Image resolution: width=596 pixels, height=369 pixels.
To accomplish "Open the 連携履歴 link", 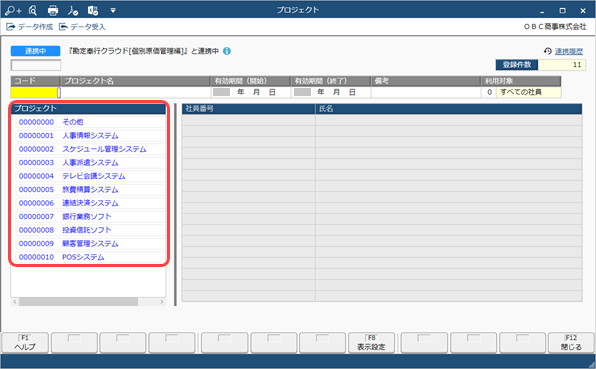I will [x=569, y=51].
